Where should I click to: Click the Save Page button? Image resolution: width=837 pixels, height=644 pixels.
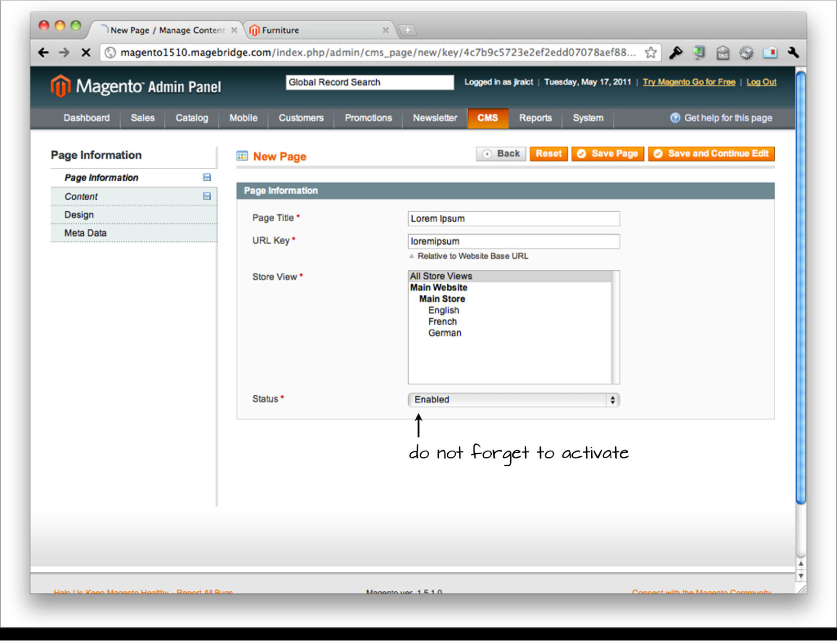(x=607, y=154)
